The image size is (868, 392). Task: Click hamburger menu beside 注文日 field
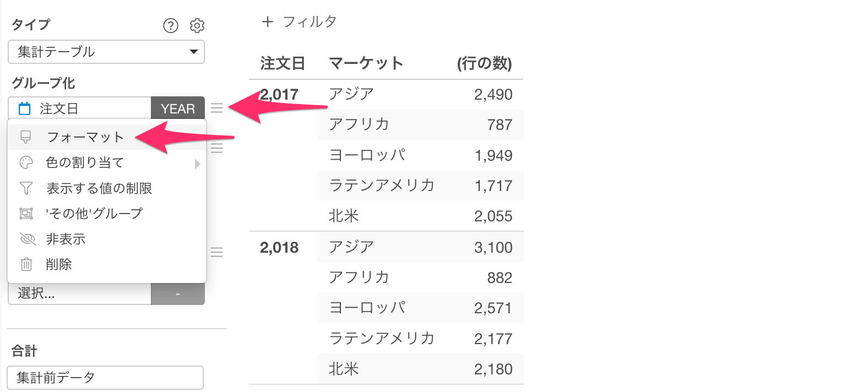pos(217,108)
